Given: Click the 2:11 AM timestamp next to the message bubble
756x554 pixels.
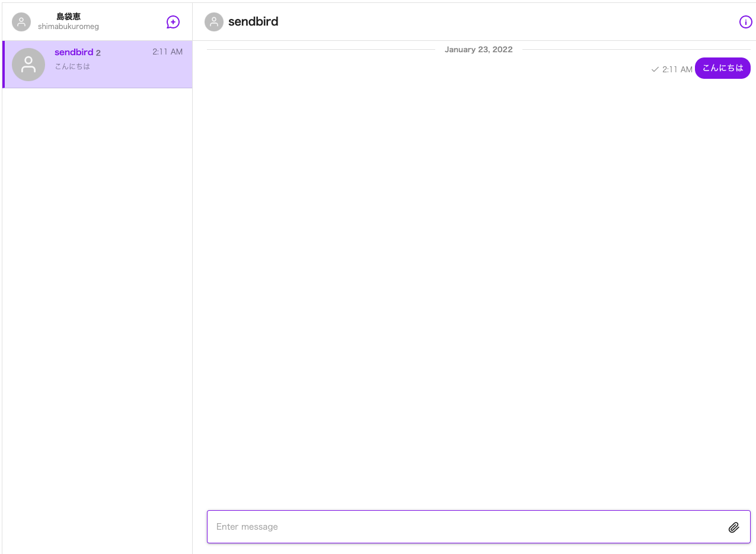Looking at the screenshot, I should point(677,69).
